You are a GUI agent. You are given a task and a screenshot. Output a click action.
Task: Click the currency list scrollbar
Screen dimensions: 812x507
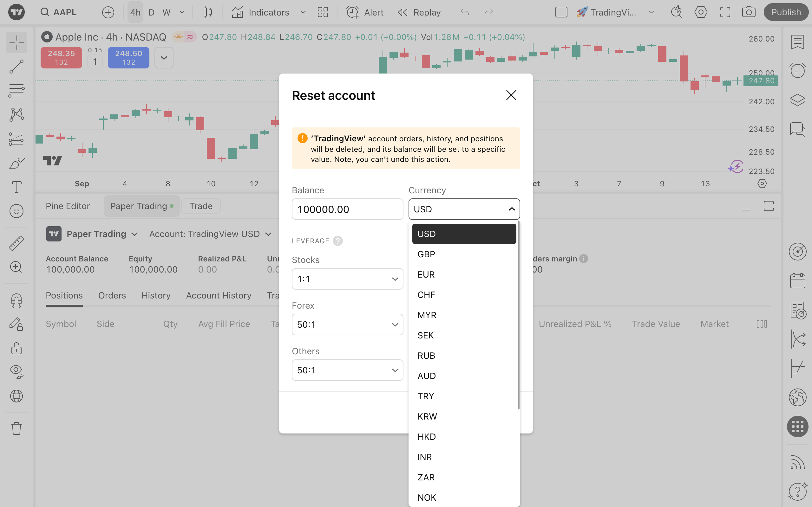pos(518,315)
